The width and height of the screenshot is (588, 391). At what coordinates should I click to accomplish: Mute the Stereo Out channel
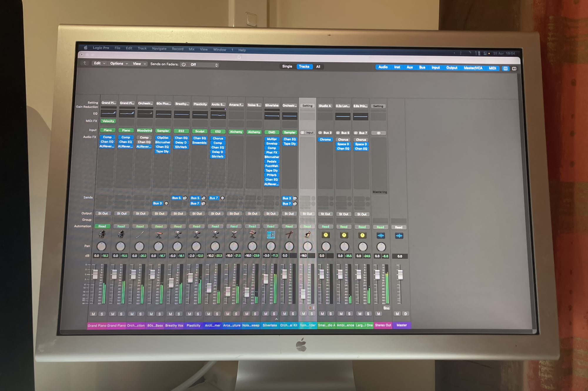pyautogui.click(x=379, y=314)
